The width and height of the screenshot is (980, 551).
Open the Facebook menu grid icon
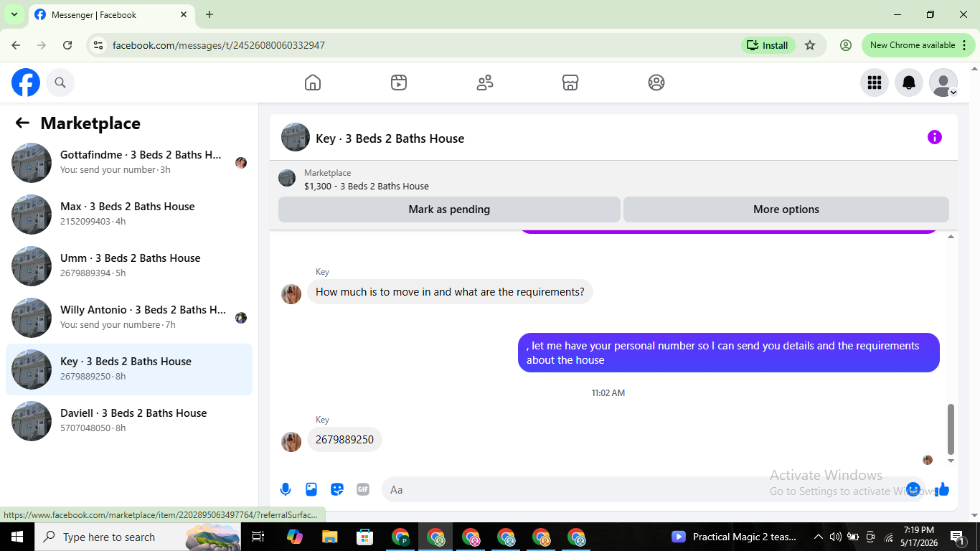coord(875,83)
